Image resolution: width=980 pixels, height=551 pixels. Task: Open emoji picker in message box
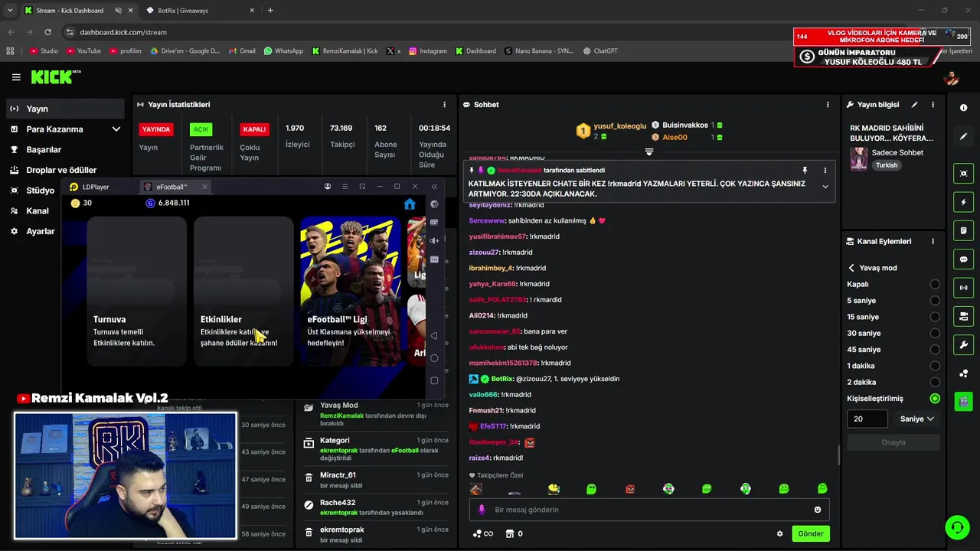tap(818, 510)
